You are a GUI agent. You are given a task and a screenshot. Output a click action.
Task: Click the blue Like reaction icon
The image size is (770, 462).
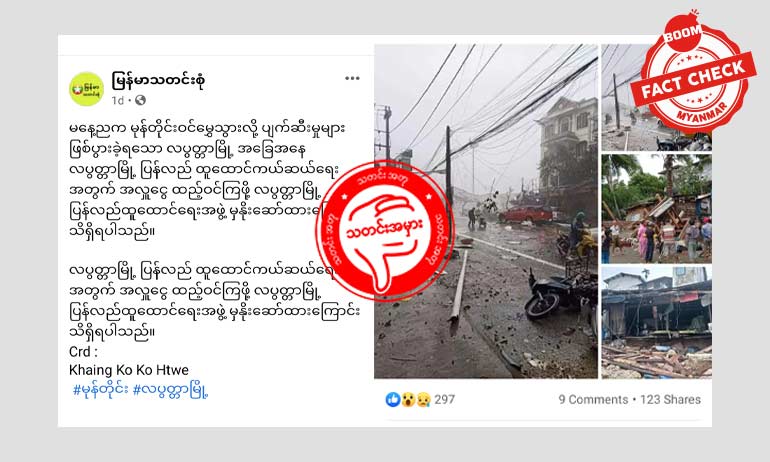[393, 399]
